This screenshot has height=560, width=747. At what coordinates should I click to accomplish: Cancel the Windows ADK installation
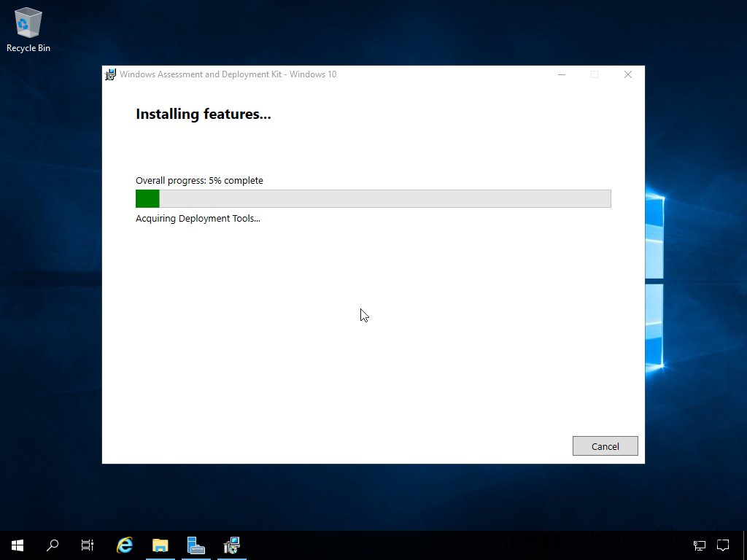click(605, 446)
